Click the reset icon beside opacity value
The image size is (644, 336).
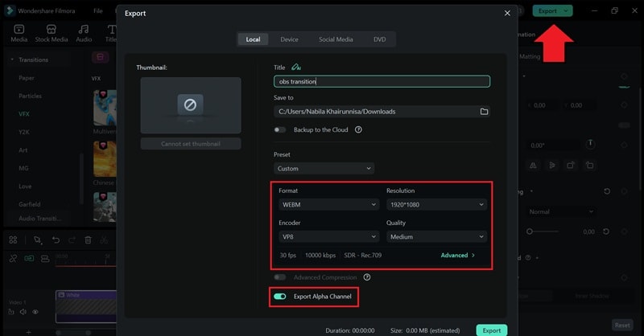pyautogui.click(x=606, y=232)
